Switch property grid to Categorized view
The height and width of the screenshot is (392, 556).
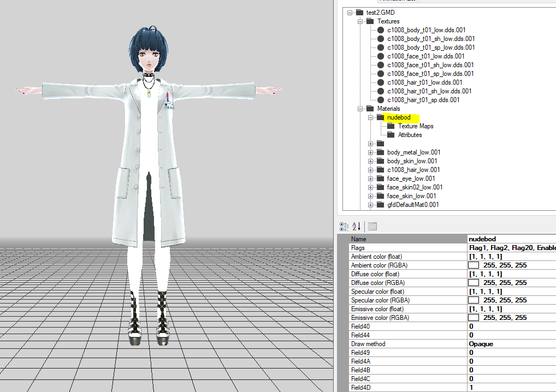coord(344,227)
